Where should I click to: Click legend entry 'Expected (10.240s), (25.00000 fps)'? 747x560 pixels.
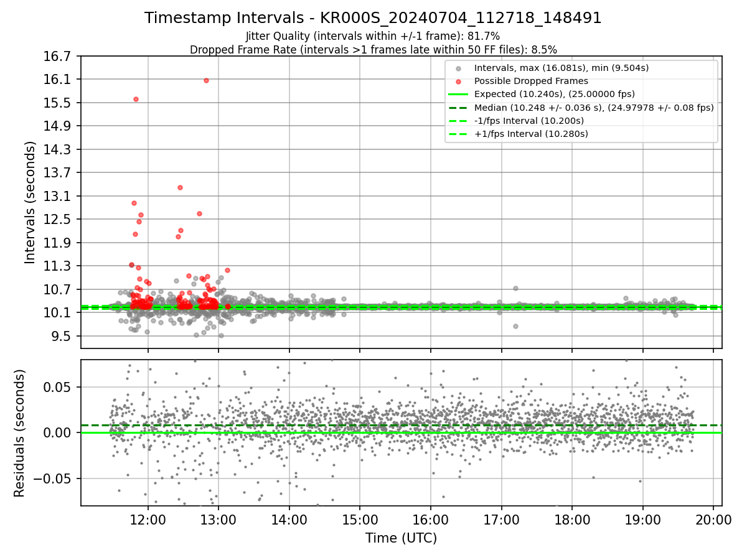click(x=554, y=94)
